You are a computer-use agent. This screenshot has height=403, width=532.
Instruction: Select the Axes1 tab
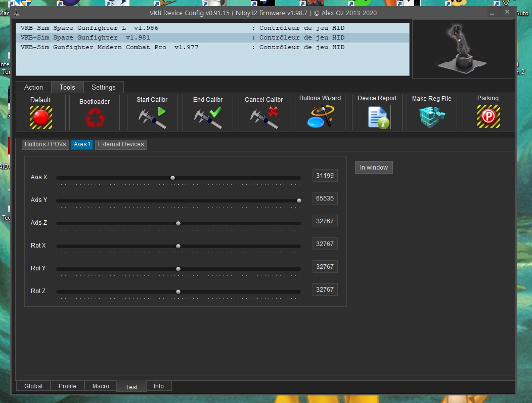82,144
